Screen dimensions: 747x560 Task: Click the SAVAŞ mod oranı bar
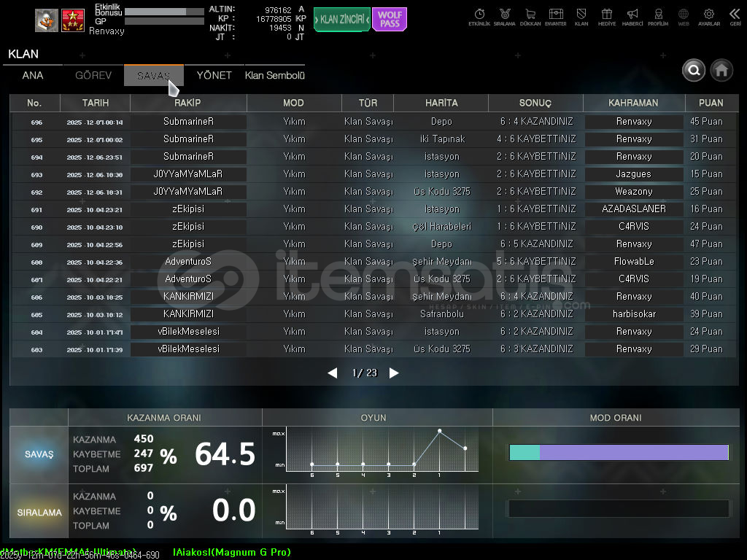[x=619, y=453]
